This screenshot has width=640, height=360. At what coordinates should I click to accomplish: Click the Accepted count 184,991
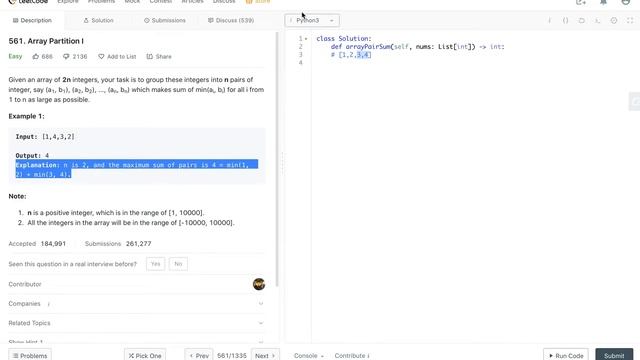(53, 244)
